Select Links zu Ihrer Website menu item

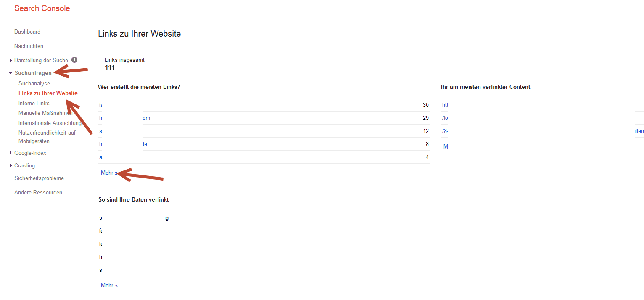(48, 93)
